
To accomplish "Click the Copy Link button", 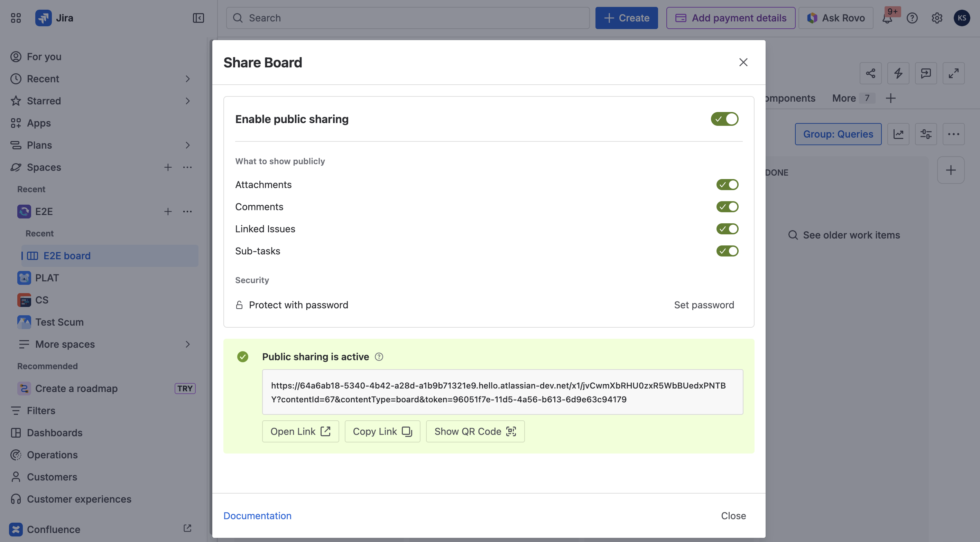I will [x=382, y=431].
